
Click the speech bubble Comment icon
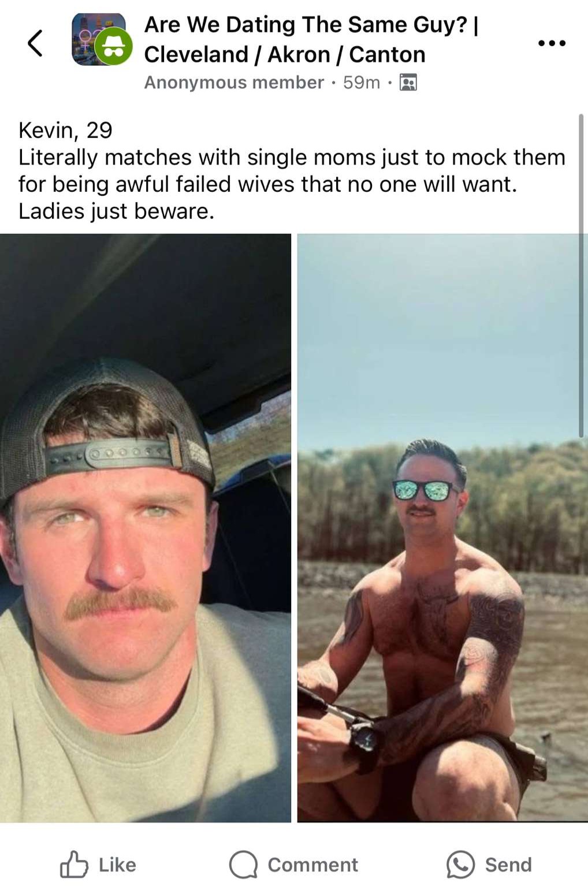click(243, 865)
